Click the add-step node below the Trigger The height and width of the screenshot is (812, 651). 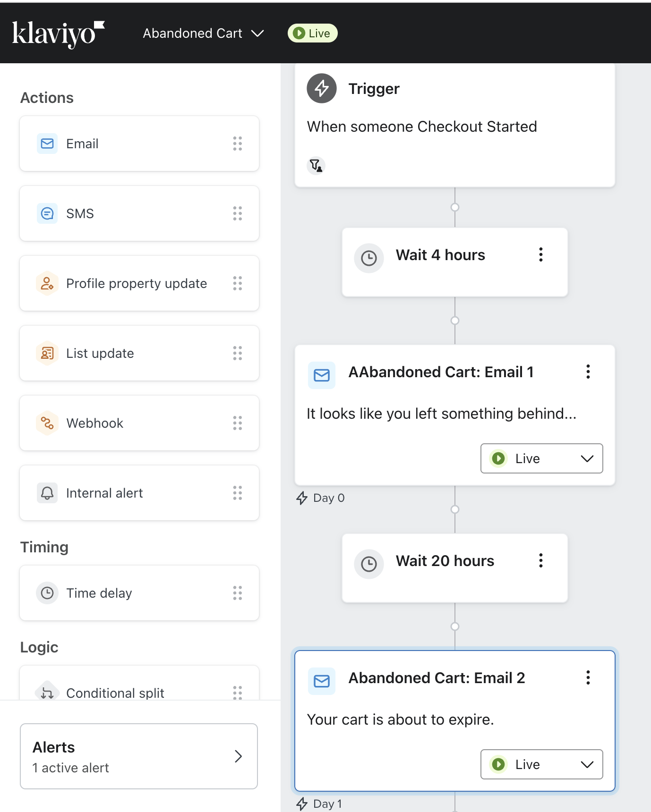click(x=455, y=207)
